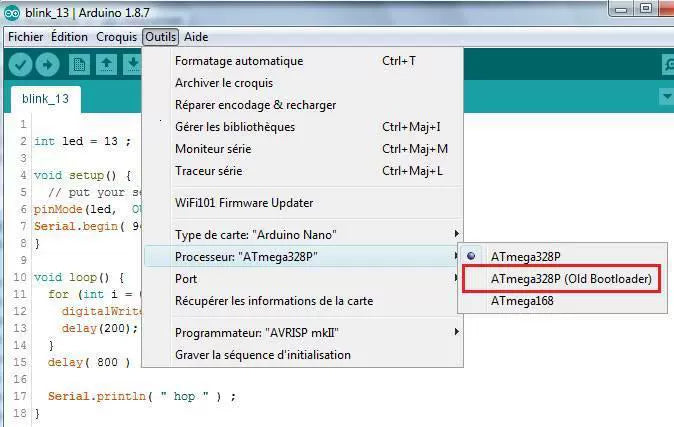Open the Aide menu
The height and width of the screenshot is (427, 674).
click(x=196, y=37)
